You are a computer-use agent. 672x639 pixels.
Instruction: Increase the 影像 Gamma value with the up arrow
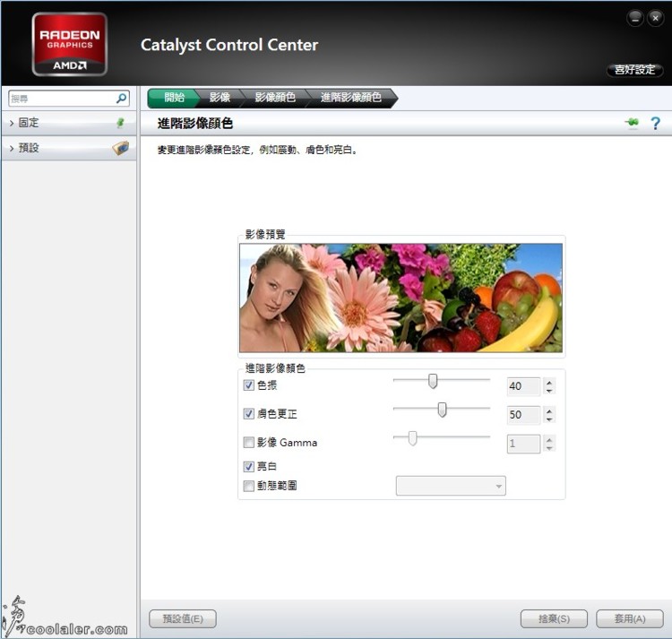(x=549, y=439)
